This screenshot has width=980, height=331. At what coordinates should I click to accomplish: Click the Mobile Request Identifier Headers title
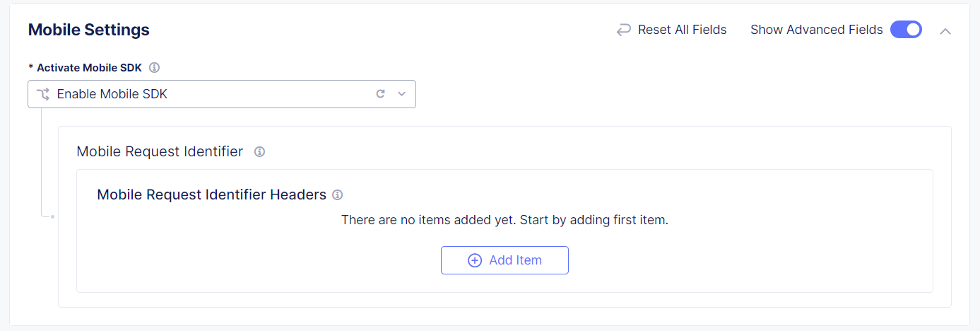tap(211, 194)
